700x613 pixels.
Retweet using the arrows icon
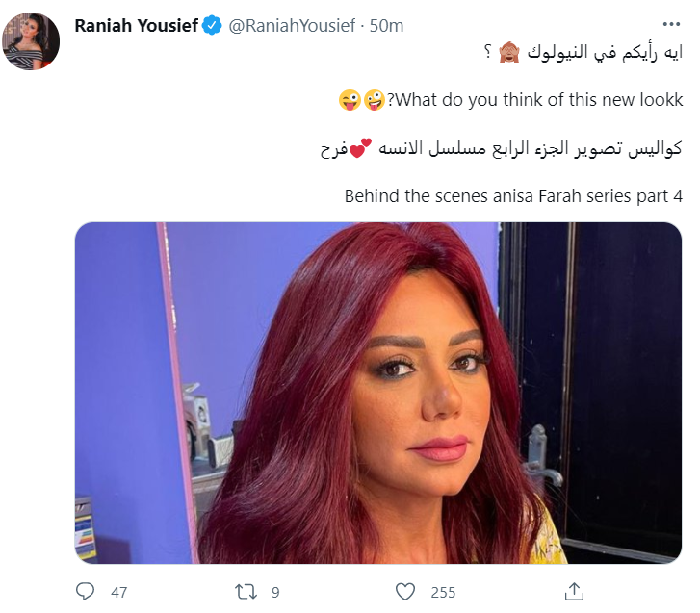(x=246, y=592)
